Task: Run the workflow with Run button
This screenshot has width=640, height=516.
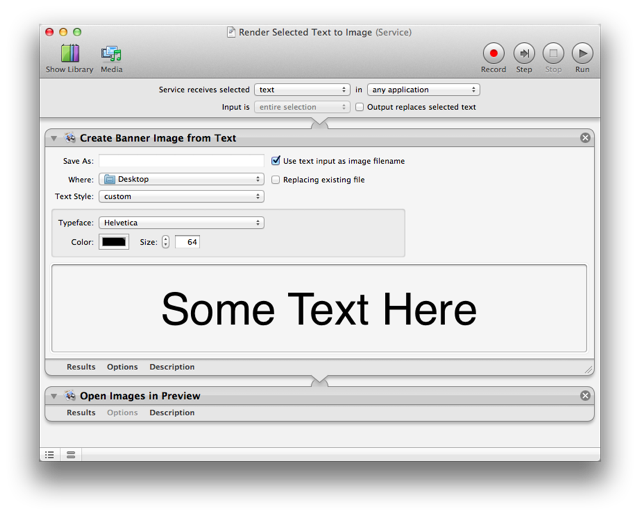Action: coord(582,54)
